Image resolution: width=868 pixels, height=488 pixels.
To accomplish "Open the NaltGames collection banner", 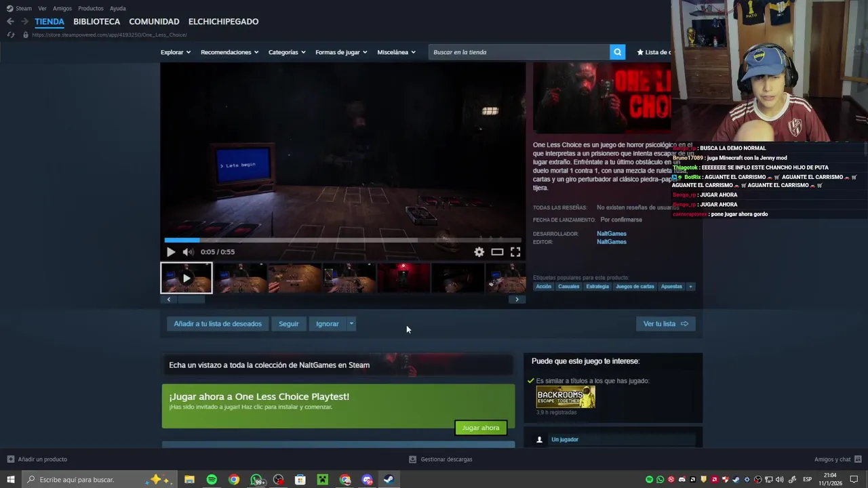I will click(337, 365).
